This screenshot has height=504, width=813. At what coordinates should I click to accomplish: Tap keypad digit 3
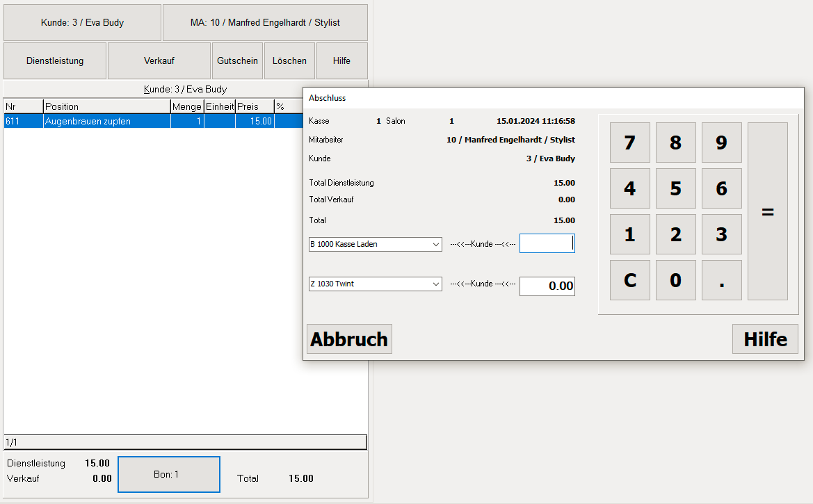point(722,234)
